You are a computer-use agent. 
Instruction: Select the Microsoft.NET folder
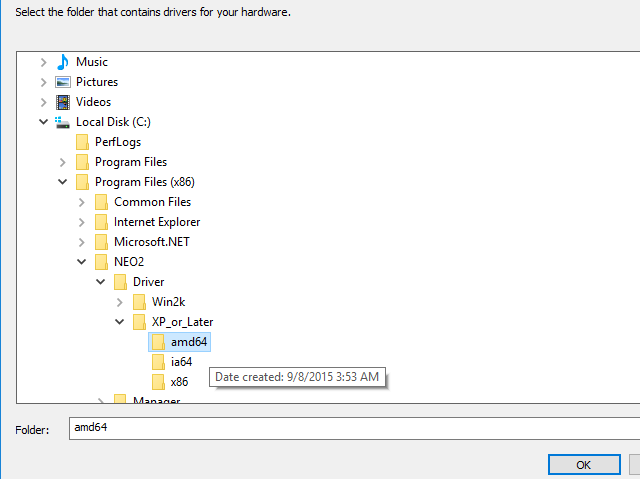click(151, 242)
